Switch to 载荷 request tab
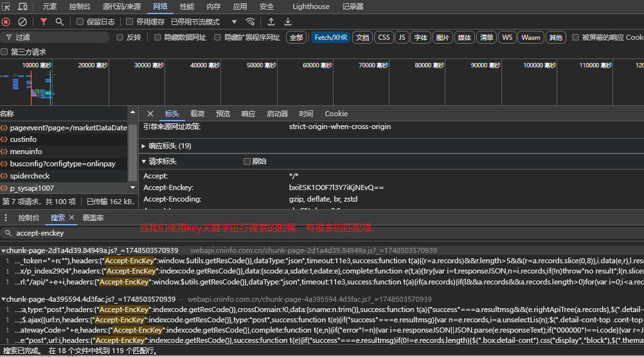Image resolution: width=644 pixels, height=357 pixels. (x=197, y=114)
